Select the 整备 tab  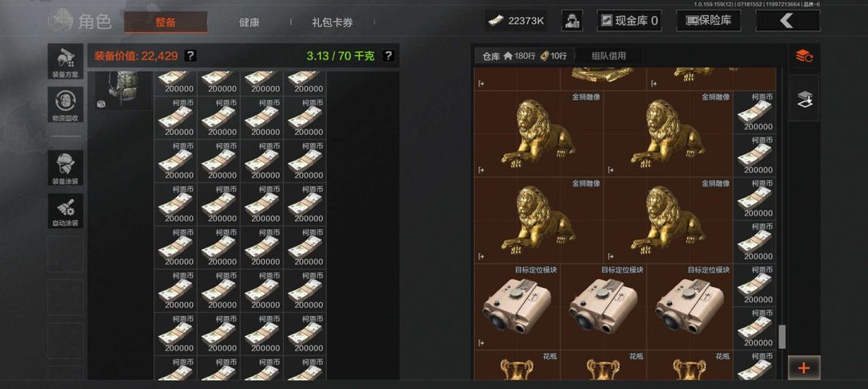(x=166, y=23)
